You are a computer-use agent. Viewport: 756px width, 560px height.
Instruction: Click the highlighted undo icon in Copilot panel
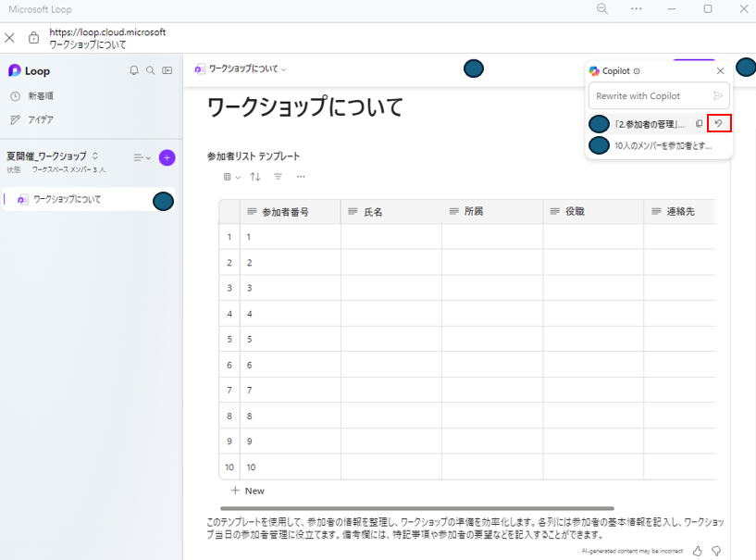[x=719, y=122]
